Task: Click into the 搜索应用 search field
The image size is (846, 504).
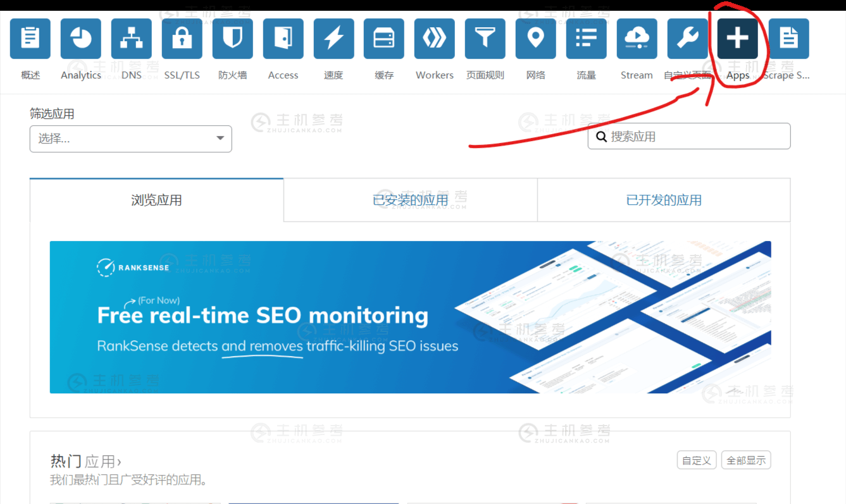Action: (689, 136)
